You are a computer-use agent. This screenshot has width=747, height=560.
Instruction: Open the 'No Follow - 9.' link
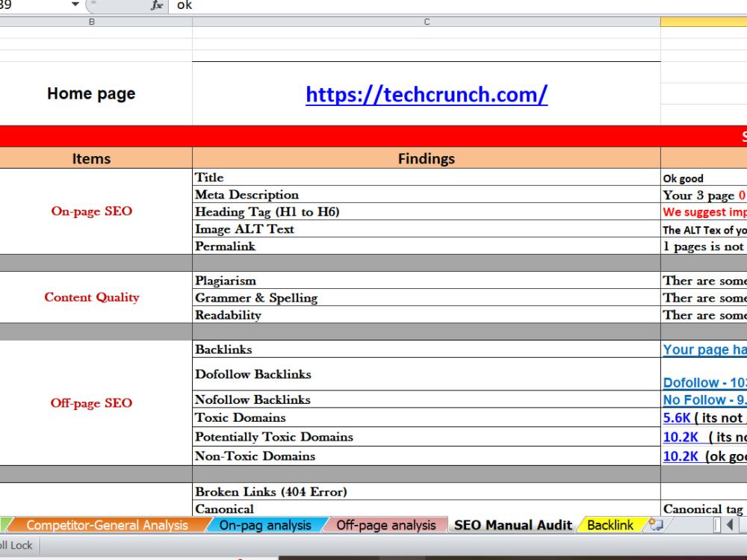pyautogui.click(x=704, y=400)
